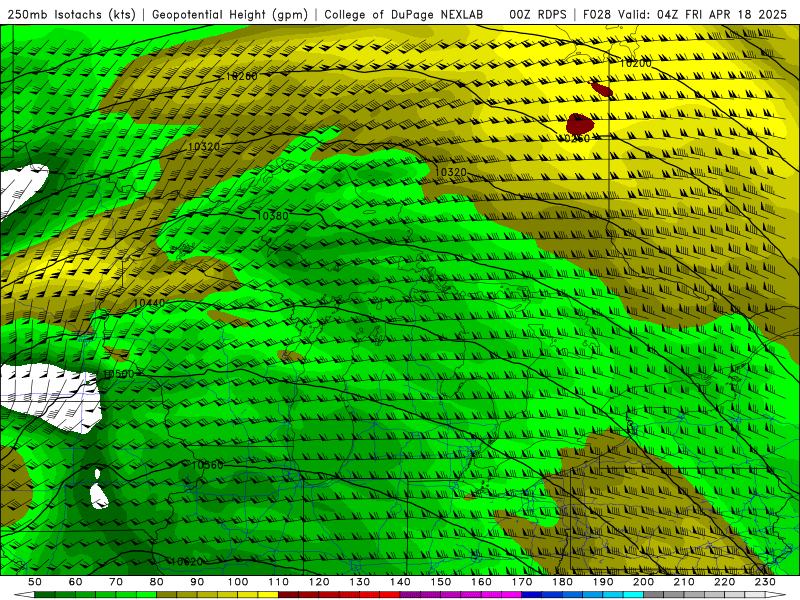Click the dark grey legend swatch at 200
Viewport: 800px width, 600px height.
[654, 594]
